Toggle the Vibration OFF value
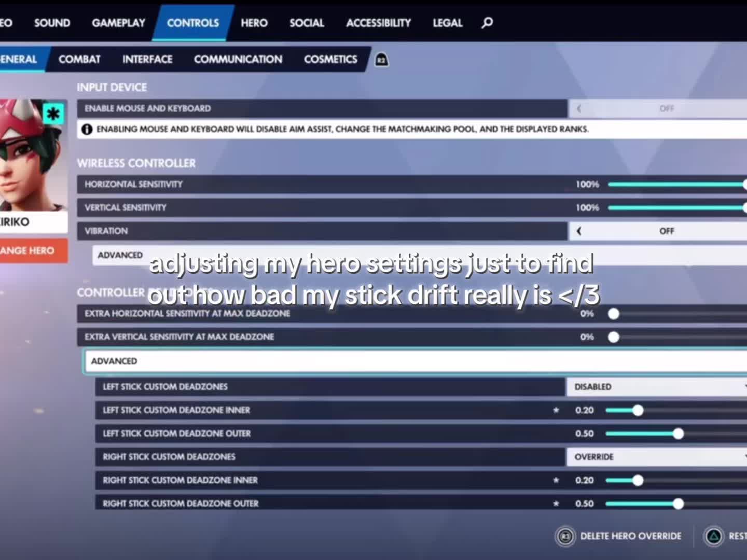Viewport: 747px width, 560px height. (x=667, y=231)
